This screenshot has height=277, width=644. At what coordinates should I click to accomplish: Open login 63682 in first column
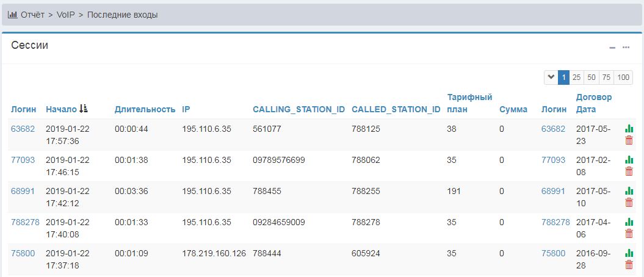(23, 129)
